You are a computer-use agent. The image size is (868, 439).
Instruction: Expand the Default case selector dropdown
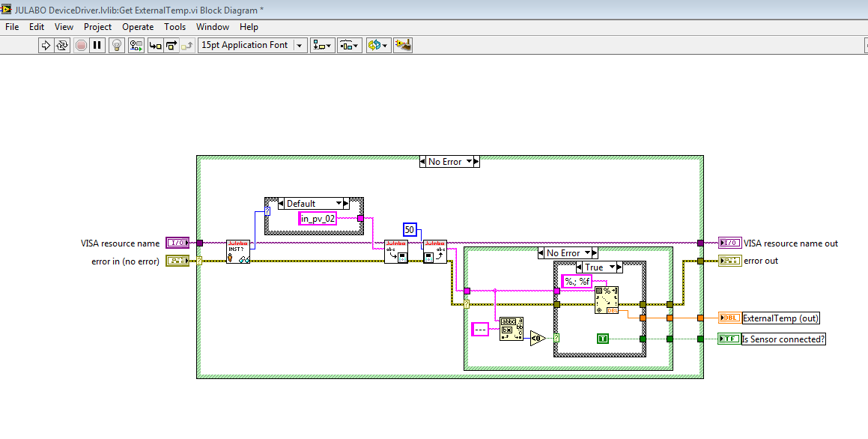pos(339,203)
